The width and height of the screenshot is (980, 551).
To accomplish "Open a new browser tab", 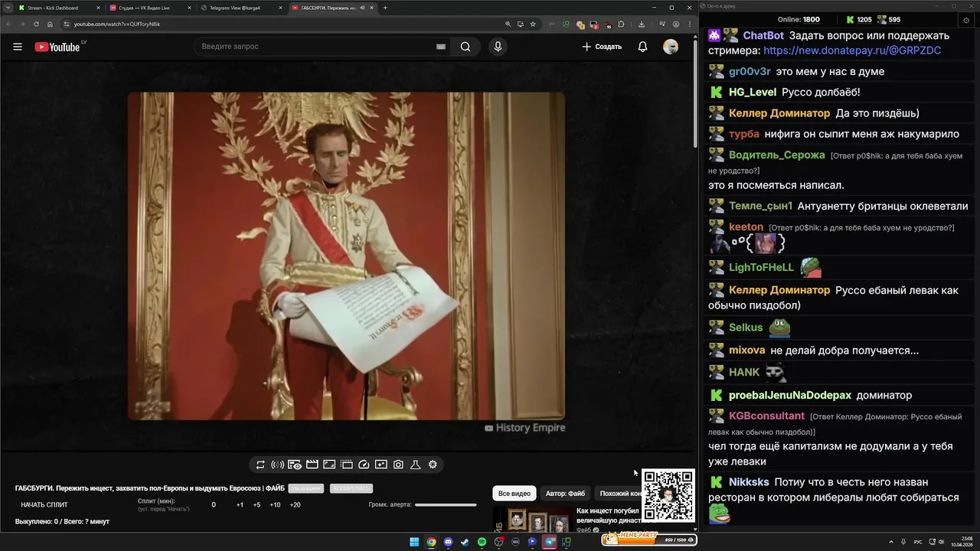I will (385, 8).
